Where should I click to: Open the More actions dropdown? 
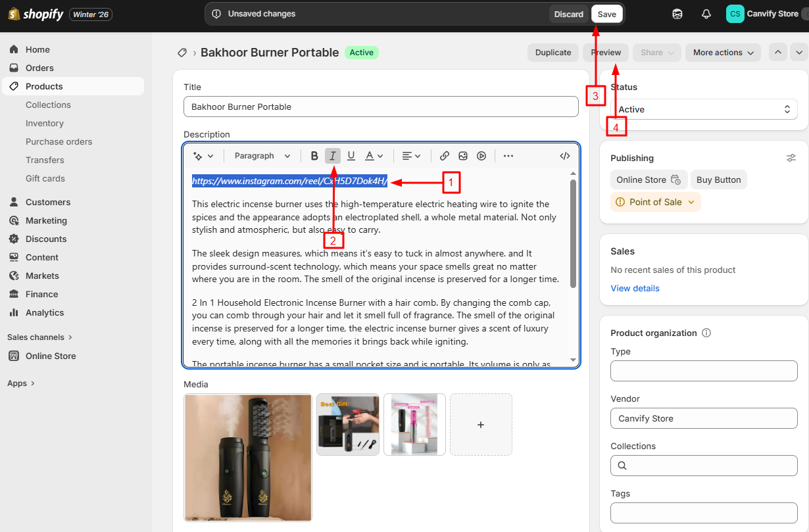[x=723, y=52]
